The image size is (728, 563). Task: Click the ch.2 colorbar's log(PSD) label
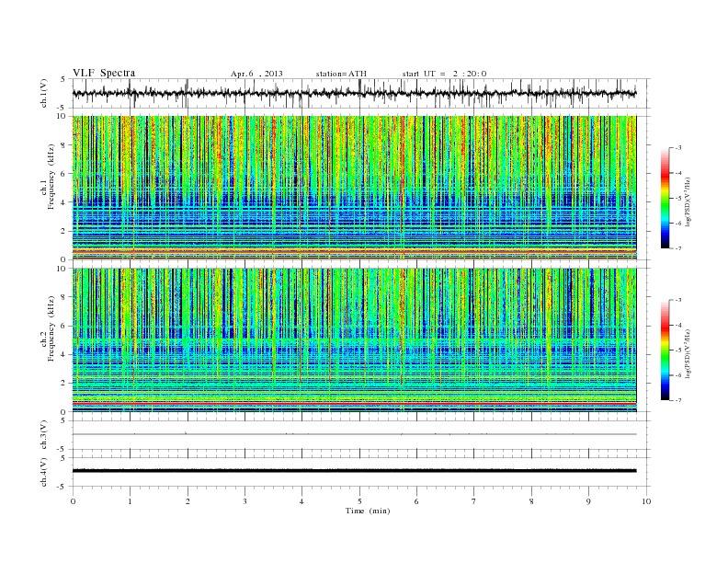click(x=688, y=353)
